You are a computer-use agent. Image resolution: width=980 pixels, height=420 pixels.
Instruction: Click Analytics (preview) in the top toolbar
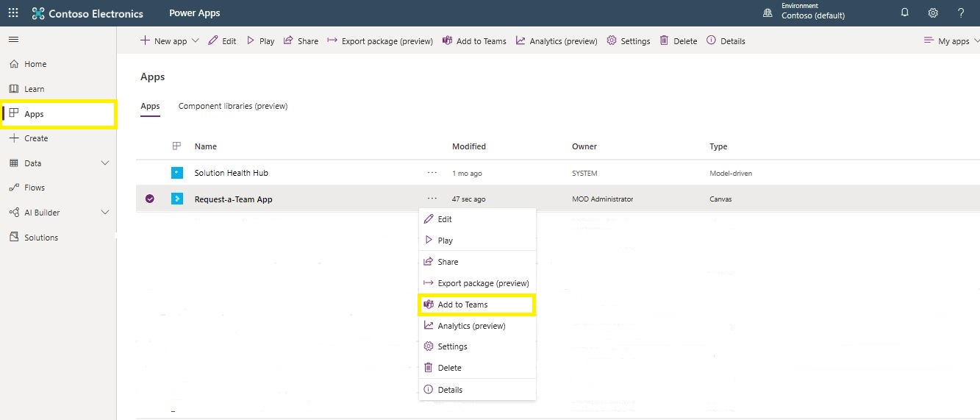(557, 41)
